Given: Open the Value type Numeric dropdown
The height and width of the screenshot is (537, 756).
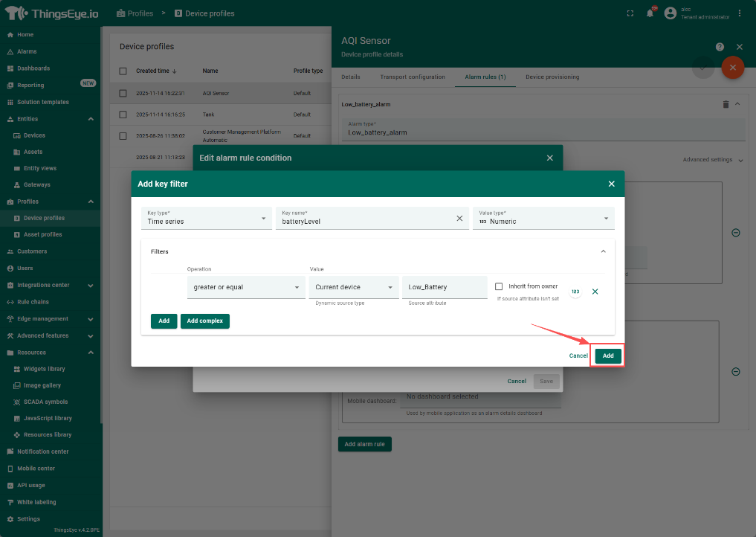Looking at the screenshot, I should point(543,218).
